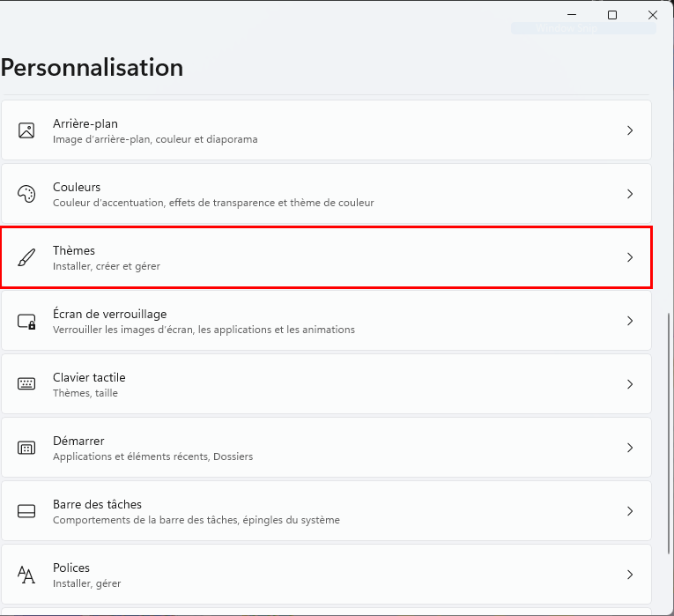674x616 pixels.
Task: Click the Arrière-plan picture icon
Action: [26, 130]
